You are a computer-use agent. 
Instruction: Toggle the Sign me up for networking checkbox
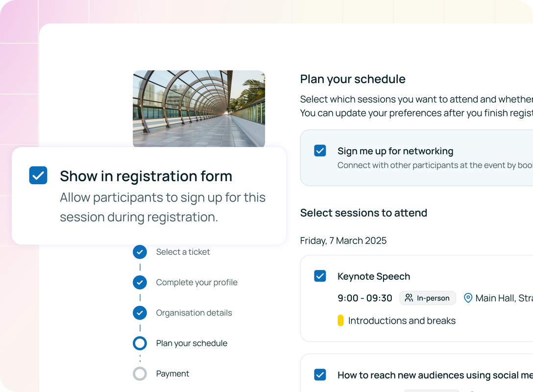(x=320, y=150)
